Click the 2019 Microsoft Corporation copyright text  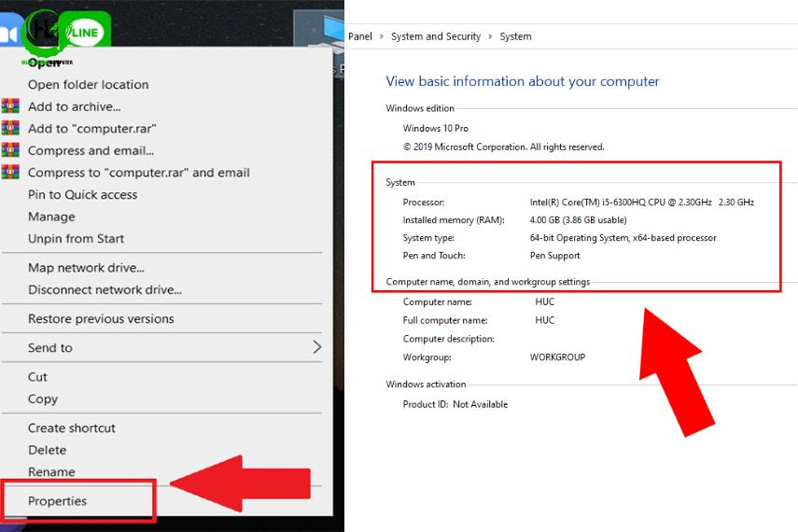pos(504,147)
